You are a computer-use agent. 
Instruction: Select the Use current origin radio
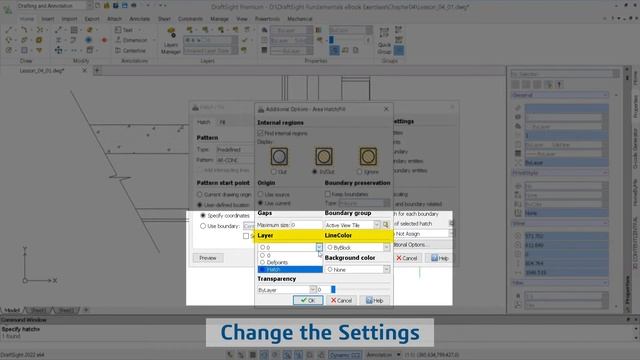click(260, 203)
